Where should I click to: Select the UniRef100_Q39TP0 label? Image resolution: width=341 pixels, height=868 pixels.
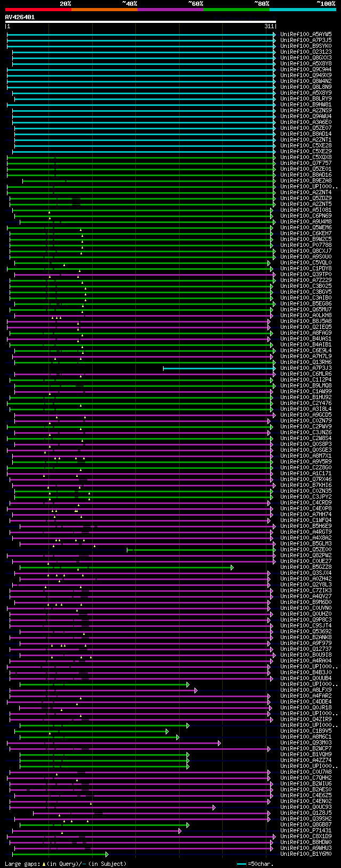[306, 274]
